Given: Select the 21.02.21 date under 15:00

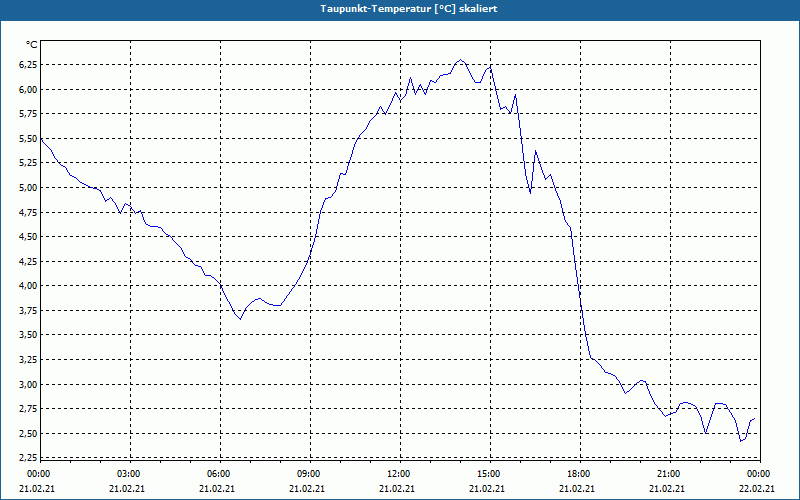Looking at the screenshot, I should coord(487,489).
